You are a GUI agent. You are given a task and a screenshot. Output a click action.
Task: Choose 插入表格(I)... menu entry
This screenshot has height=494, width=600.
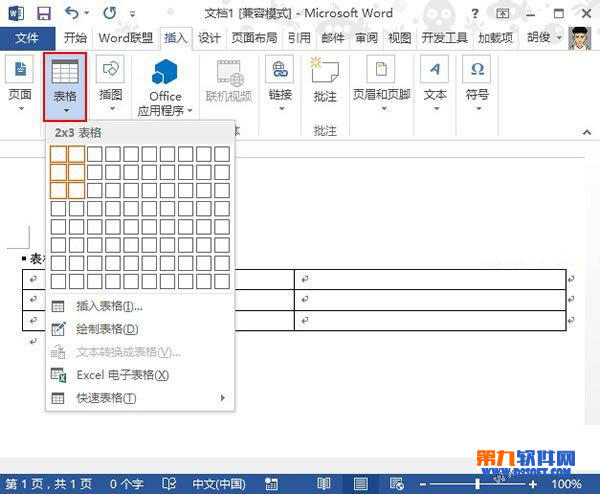[109, 306]
